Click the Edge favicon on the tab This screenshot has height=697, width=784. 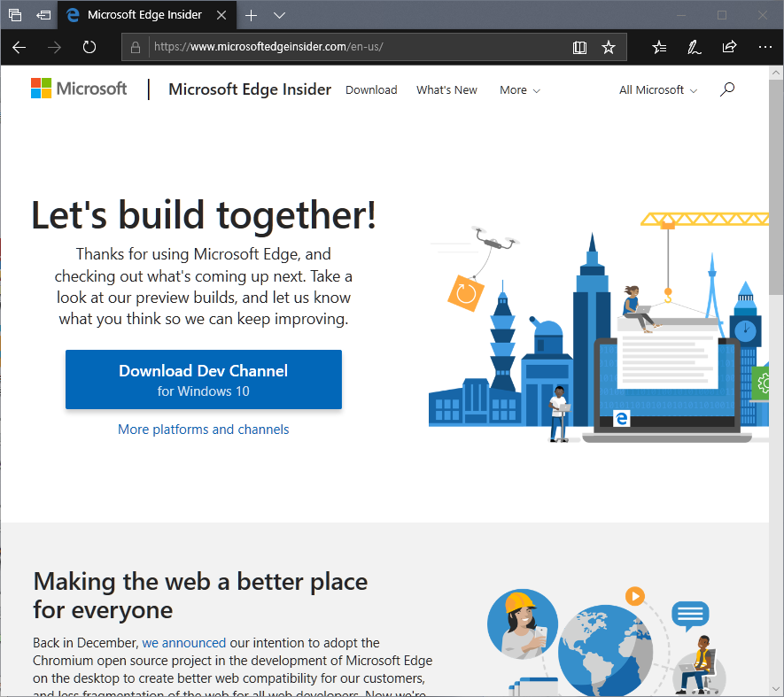point(73,15)
